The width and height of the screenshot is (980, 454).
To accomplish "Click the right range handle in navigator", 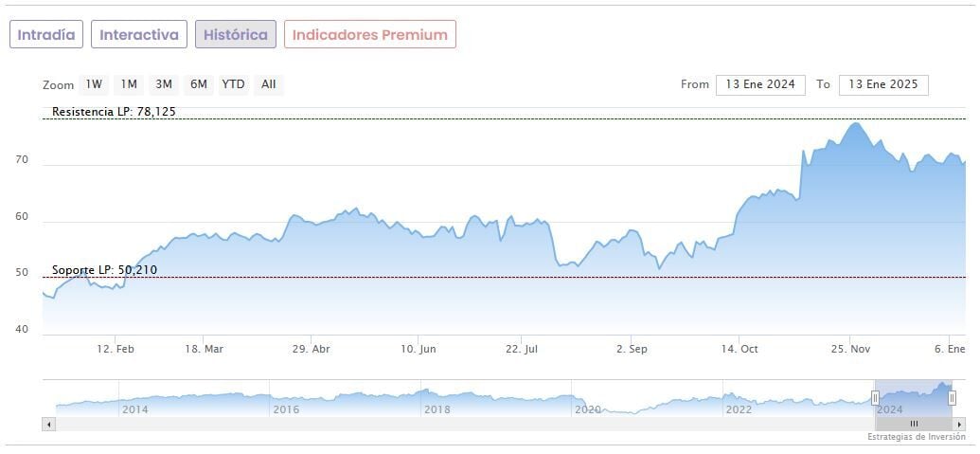I will 953,398.
